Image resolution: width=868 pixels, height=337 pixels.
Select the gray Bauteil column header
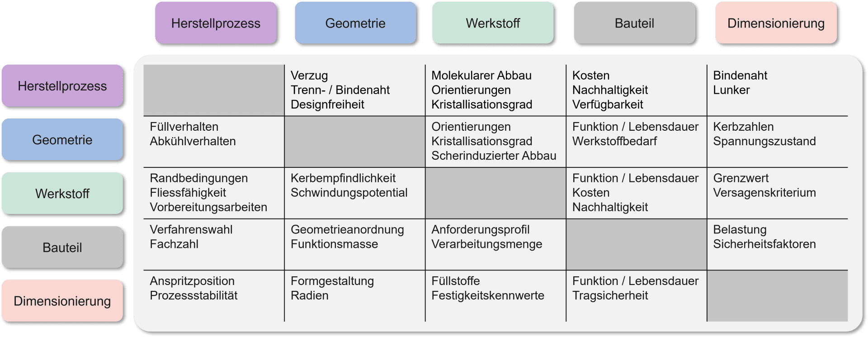pos(634,23)
